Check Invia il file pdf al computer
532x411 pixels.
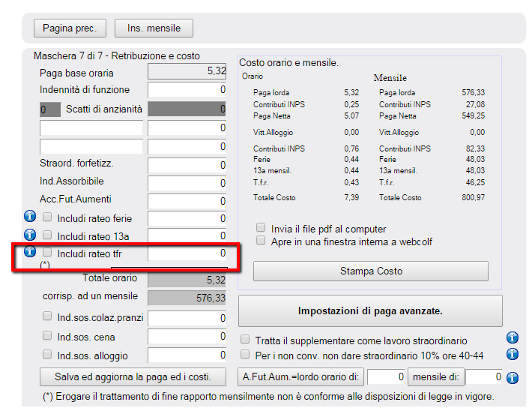coord(261,228)
